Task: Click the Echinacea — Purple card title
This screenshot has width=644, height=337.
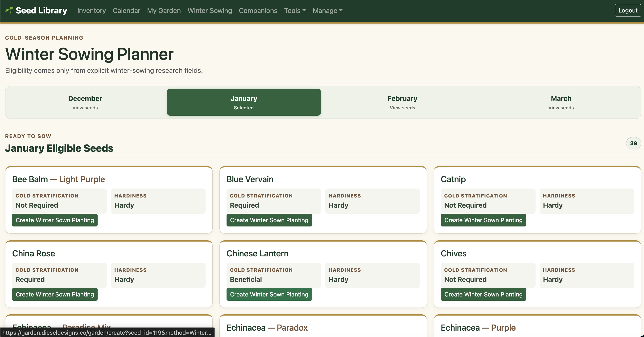Action: click(x=478, y=328)
